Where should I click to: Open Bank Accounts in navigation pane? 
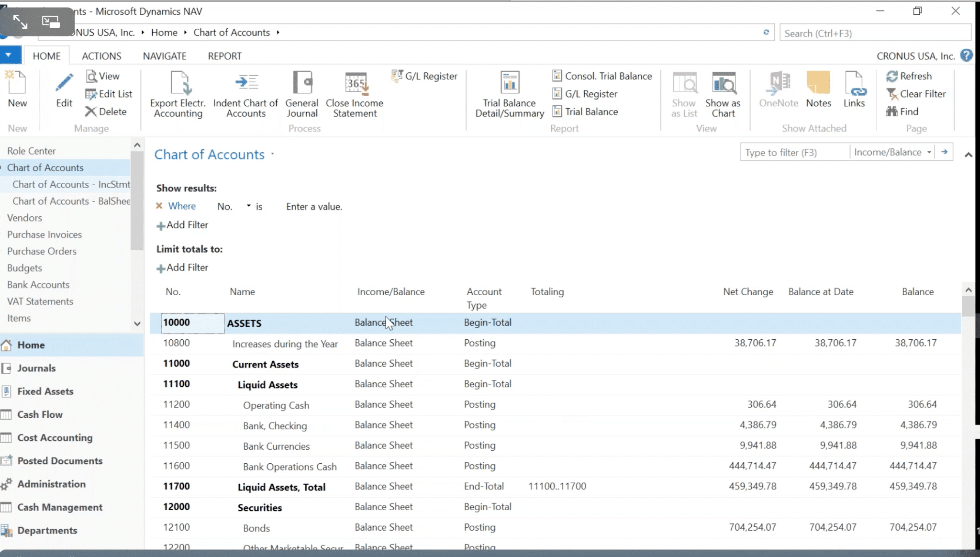pyautogui.click(x=38, y=285)
